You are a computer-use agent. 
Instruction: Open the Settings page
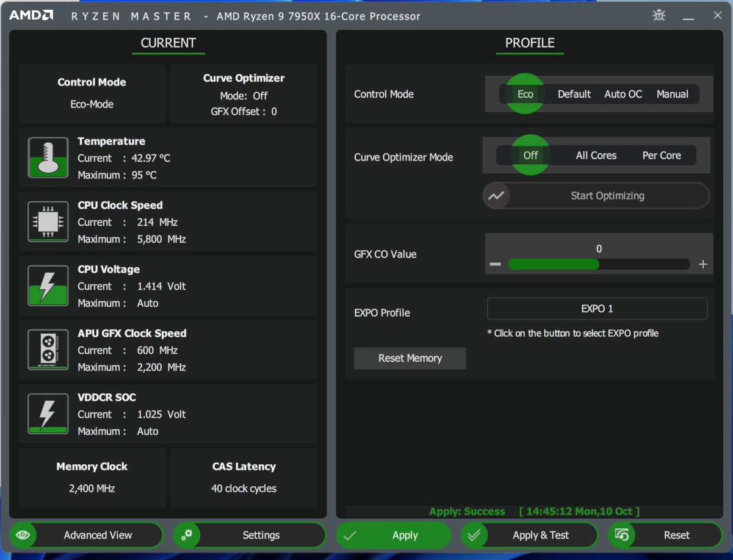[250, 535]
